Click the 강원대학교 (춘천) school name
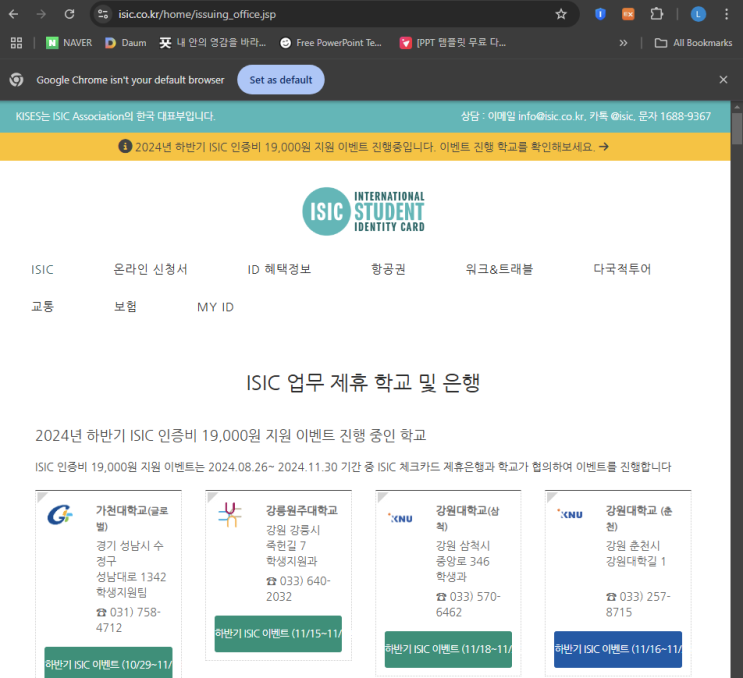The height and width of the screenshot is (678, 743). 639,518
